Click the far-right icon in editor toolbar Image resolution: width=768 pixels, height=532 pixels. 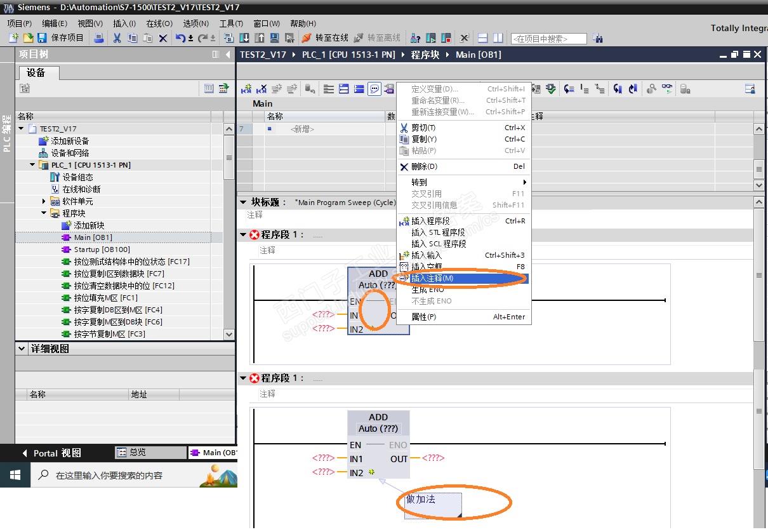(750, 90)
